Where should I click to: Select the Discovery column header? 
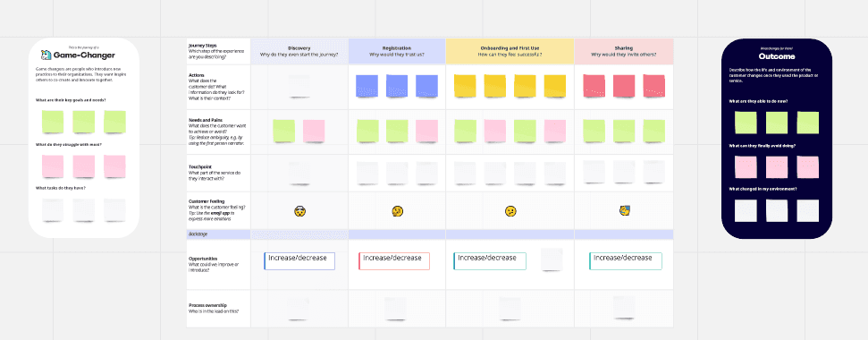tap(299, 51)
